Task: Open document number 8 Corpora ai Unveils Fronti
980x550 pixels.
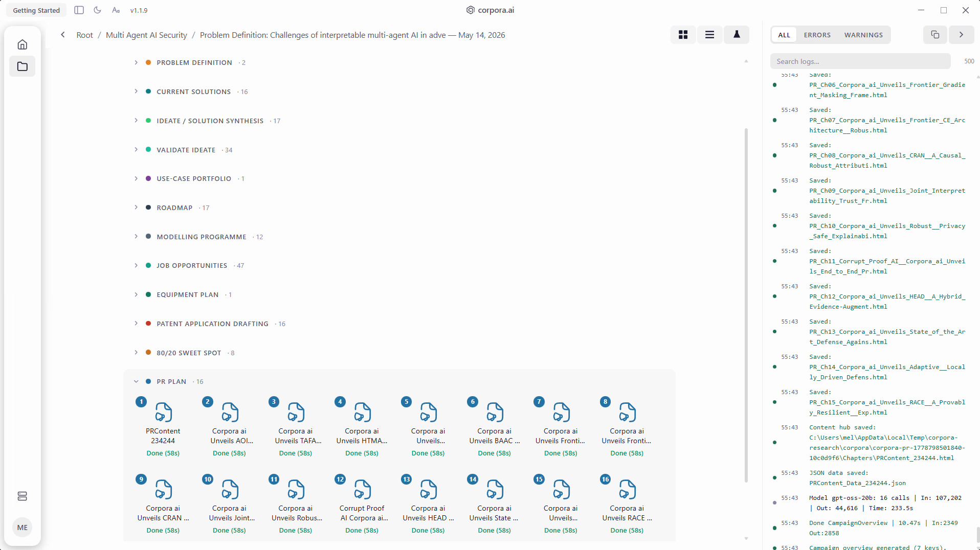Action: point(627,427)
